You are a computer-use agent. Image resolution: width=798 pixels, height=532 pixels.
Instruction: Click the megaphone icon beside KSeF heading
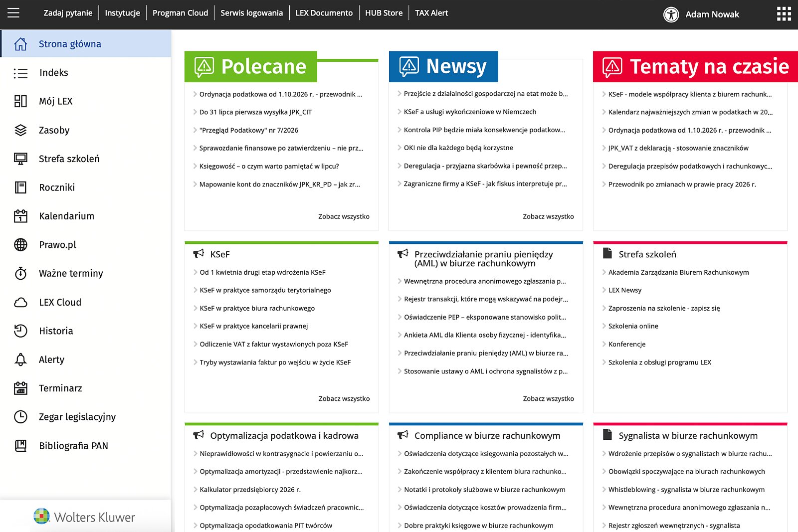[x=199, y=253]
